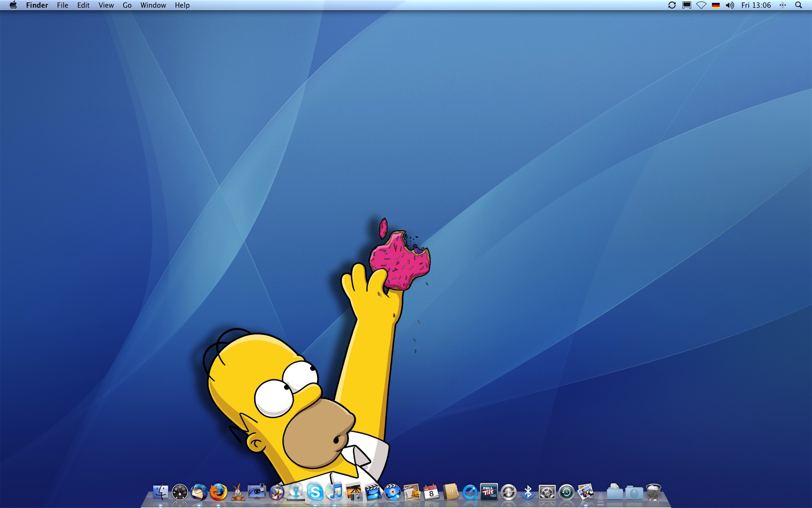Open the File menu

pyautogui.click(x=62, y=5)
